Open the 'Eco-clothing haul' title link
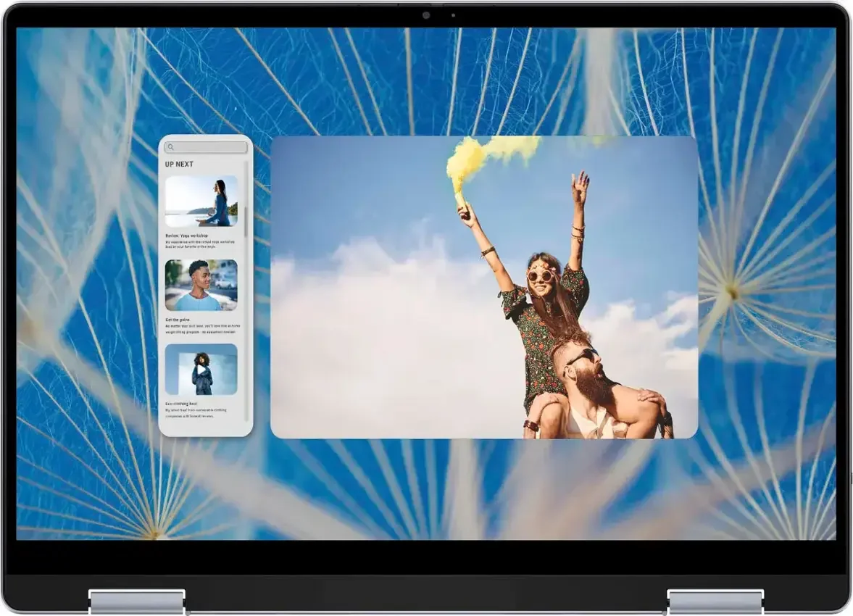Image resolution: width=853 pixels, height=616 pixels. pyautogui.click(x=181, y=404)
